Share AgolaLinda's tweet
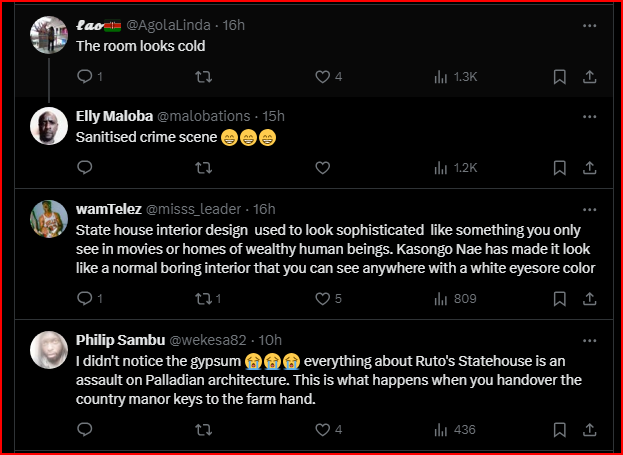Screen dimensions: 623x455 coord(590,76)
